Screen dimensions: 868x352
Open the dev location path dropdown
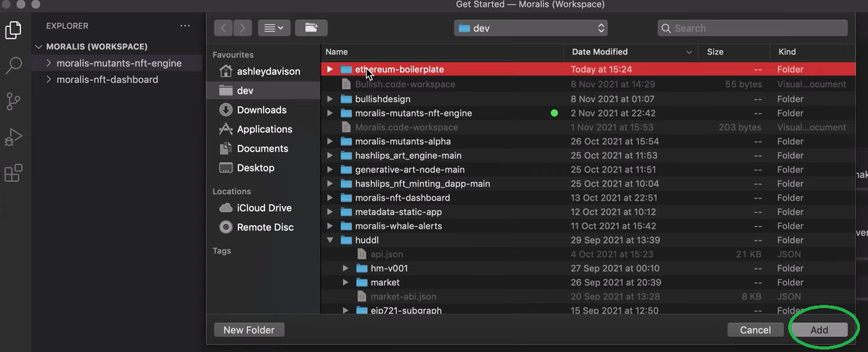pos(531,28)
